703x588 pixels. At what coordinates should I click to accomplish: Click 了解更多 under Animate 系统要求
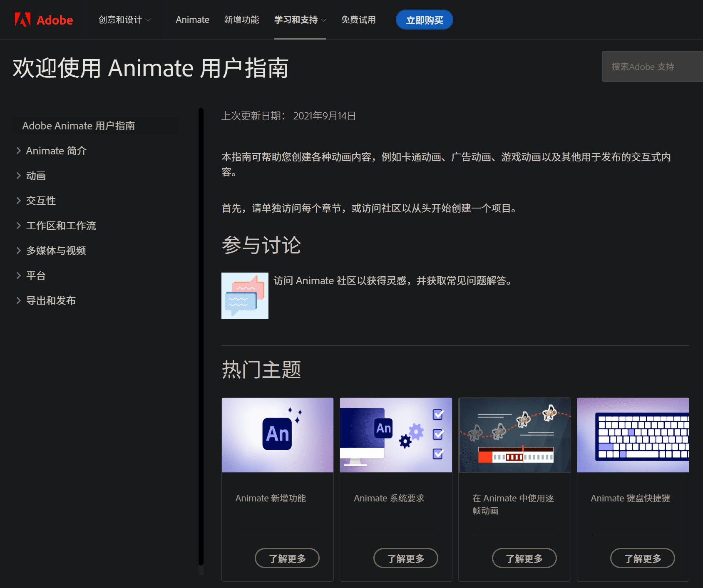pos(405,558)
